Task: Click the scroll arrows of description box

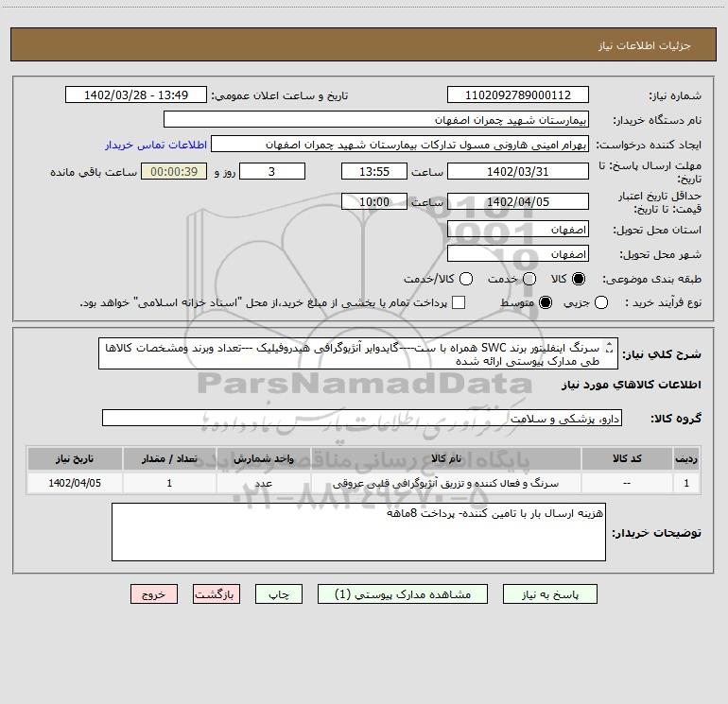Action: (610, 348)
